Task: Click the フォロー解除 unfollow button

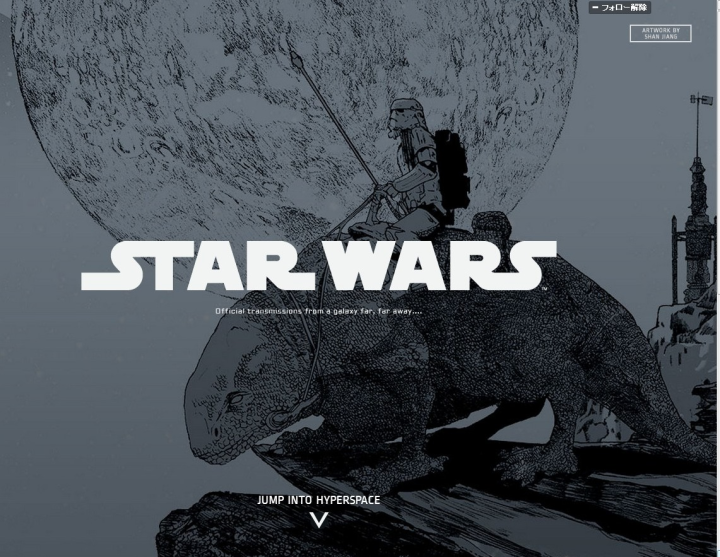Action: [619, 7]
